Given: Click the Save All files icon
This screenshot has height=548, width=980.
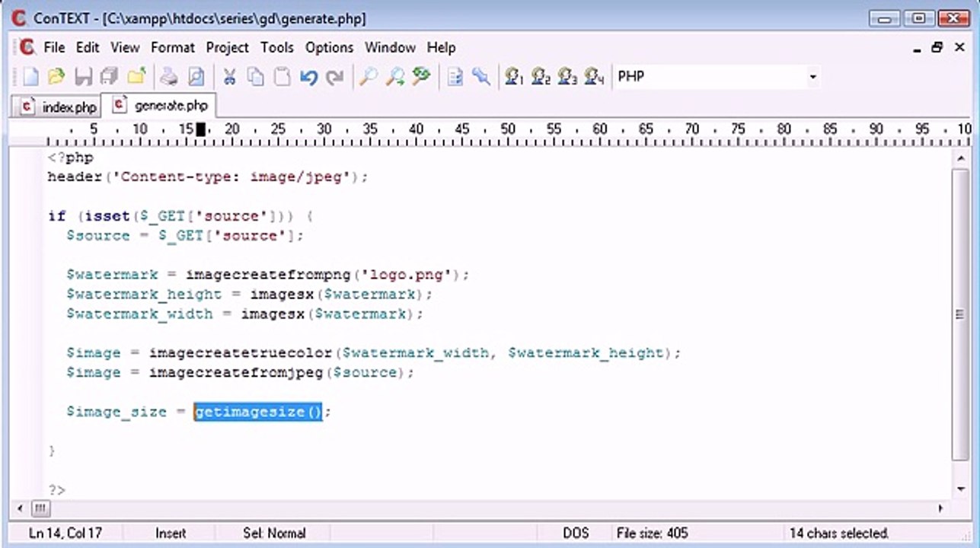Looking at the screenshot, I should (x=110, y=76).
